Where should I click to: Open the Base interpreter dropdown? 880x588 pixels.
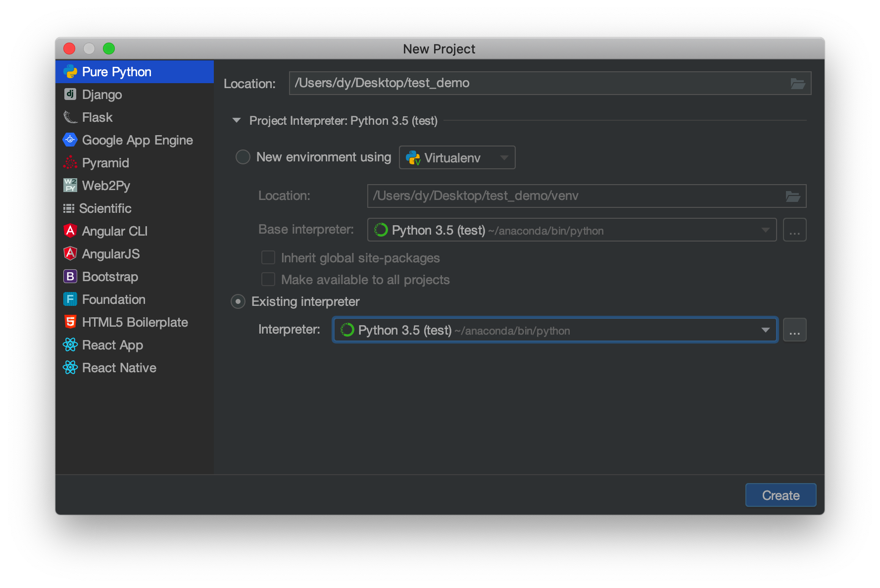tap(572, 230)
